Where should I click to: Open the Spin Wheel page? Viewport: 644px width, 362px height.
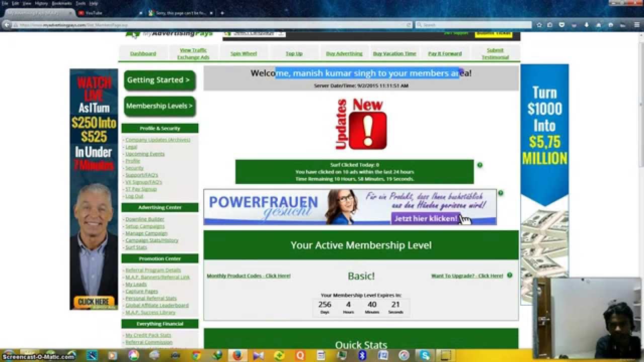pos(244,54)
